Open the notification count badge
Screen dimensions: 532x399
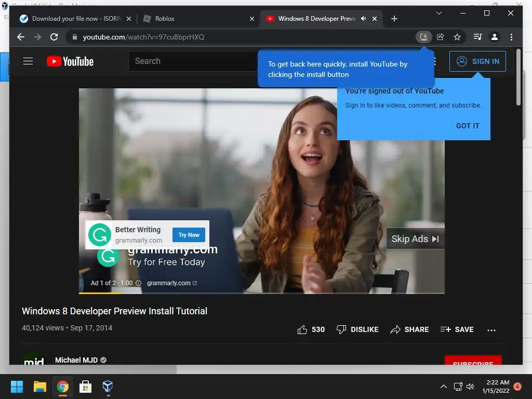(517, 386)
